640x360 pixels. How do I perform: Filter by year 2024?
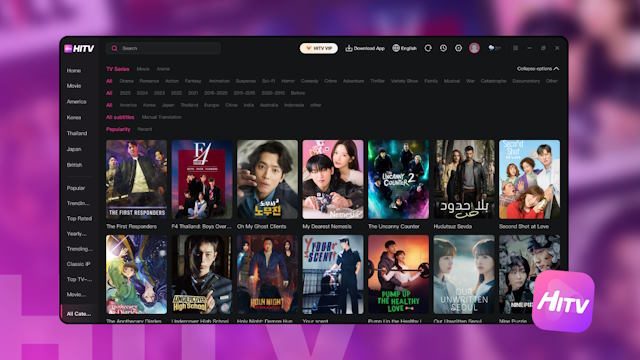(x=142, y=93)
